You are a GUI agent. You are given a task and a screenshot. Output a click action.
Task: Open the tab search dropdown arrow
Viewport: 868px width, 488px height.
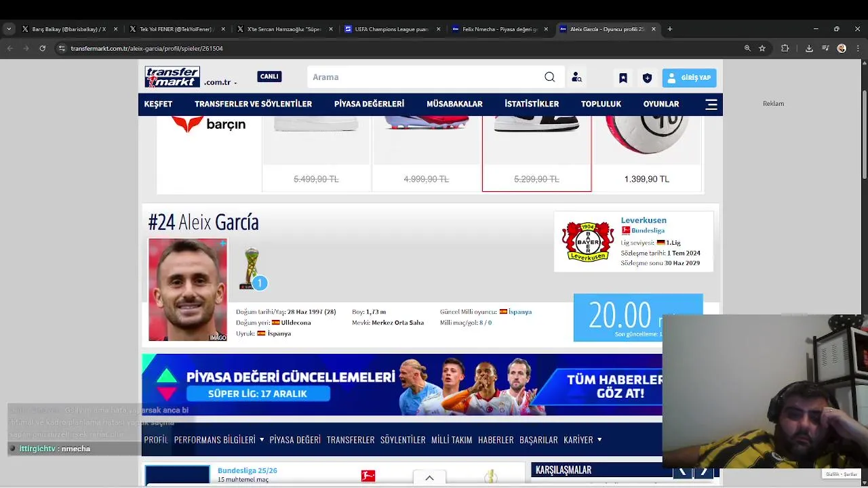(x=9, y=29)
